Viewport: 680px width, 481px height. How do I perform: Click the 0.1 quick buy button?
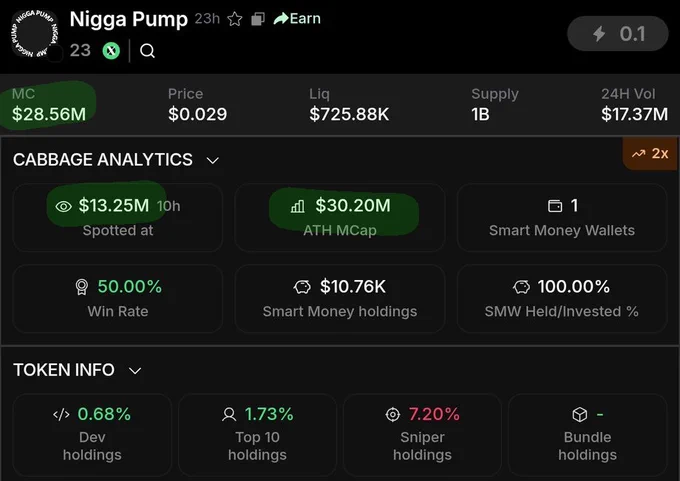click(x=618, y=34)
